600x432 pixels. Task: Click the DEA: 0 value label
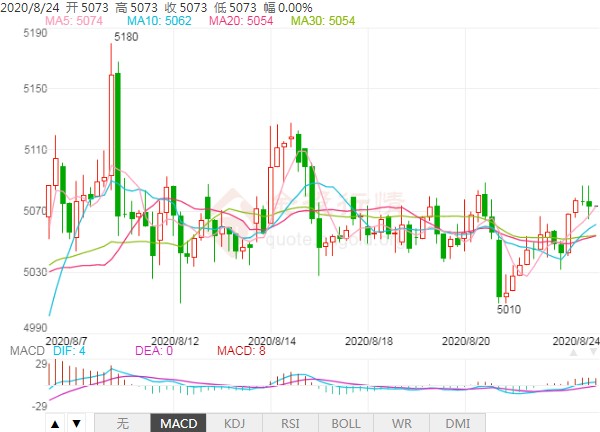point(154,350)
